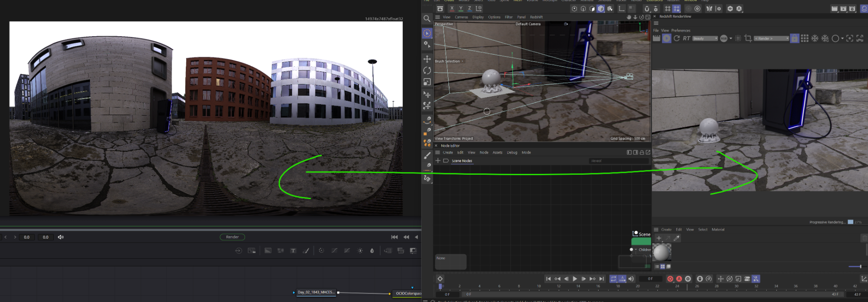Toggle loop playback in timeline

click(613, 279)
